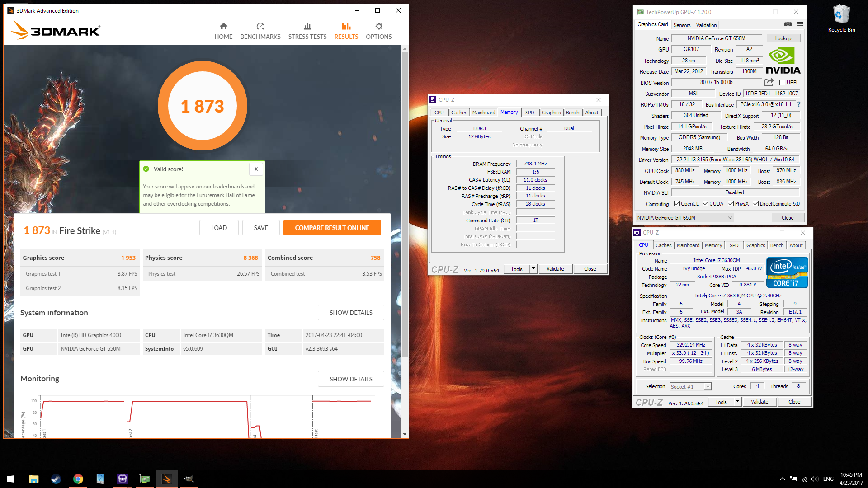Click the GPU-Z BIOS export share icon
868x488 pixels.
pos(769,82)
